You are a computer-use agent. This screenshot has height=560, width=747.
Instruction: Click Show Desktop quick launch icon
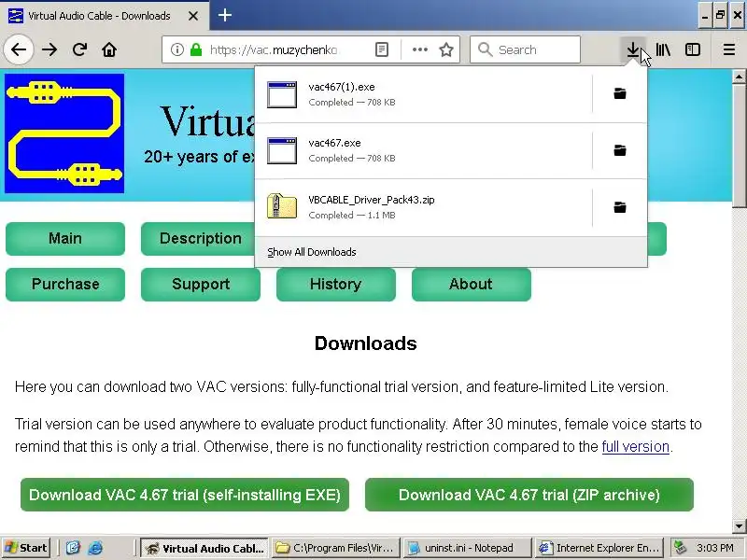tap(73, 548)
